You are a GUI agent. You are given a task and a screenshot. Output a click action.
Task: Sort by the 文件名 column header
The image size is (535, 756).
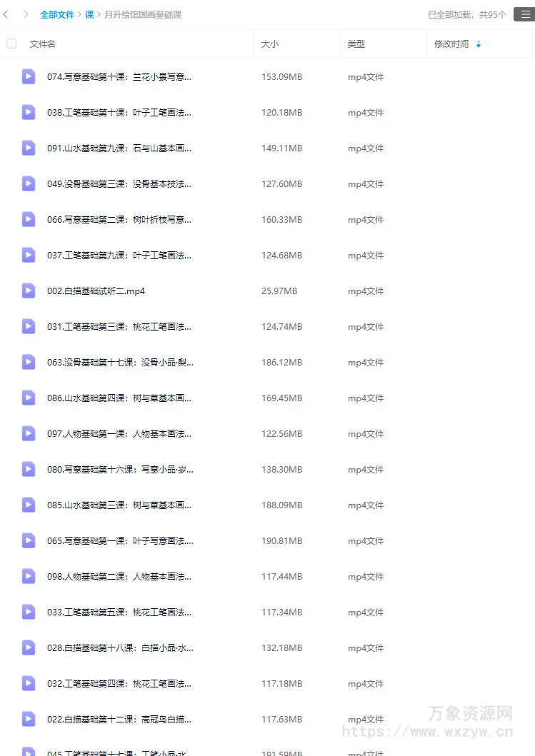coord(42,44)
